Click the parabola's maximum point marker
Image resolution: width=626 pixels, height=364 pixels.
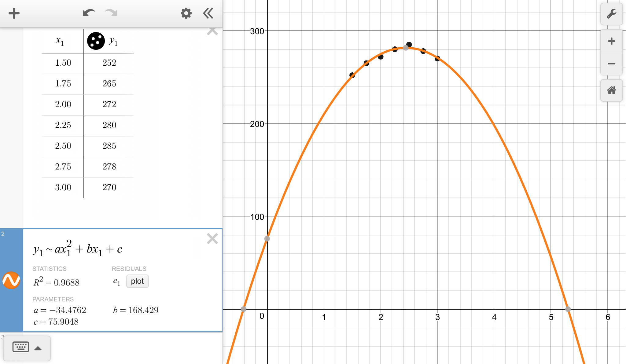click(x=406, y=48)
